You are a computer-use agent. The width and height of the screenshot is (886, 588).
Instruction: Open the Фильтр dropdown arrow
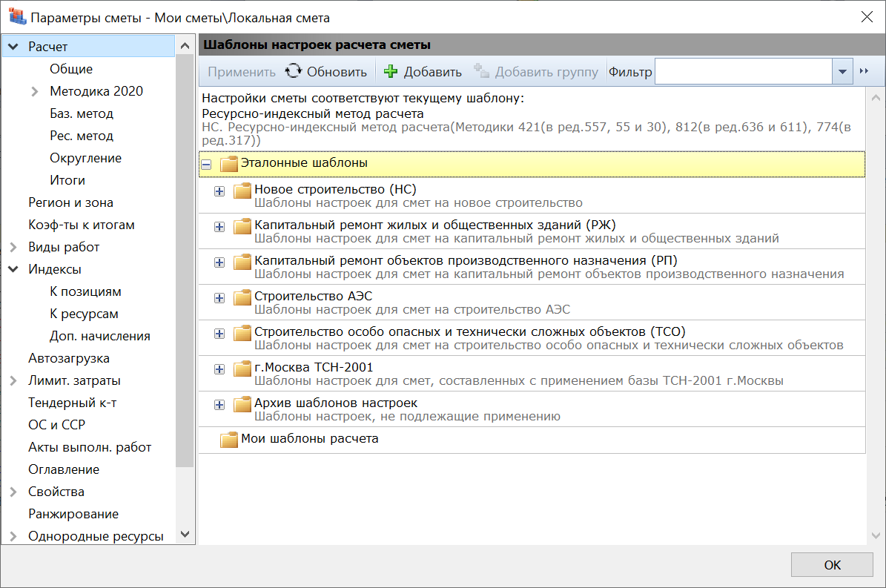tap(842, 72)
